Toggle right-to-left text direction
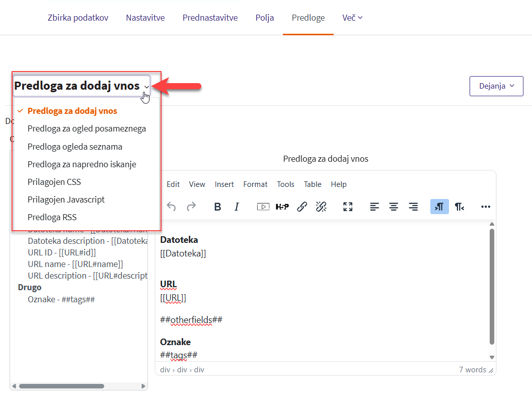This screenshot has height=397, width=532. [459, 207]
